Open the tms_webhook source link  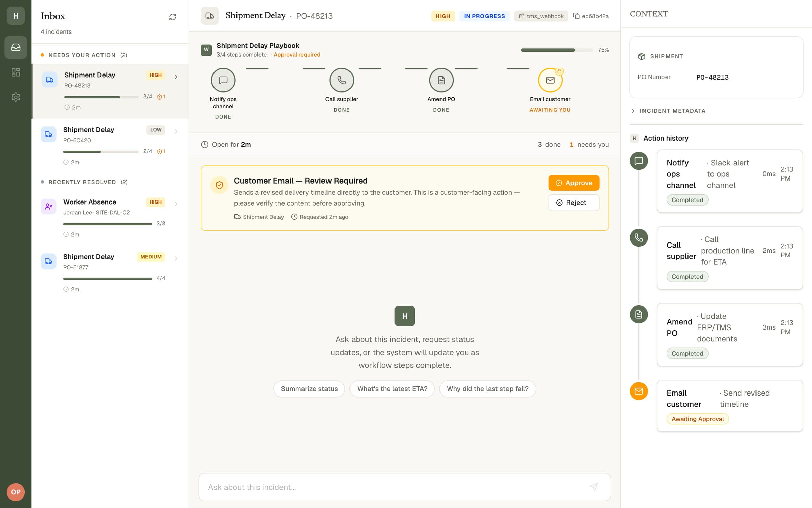point(541,16)
